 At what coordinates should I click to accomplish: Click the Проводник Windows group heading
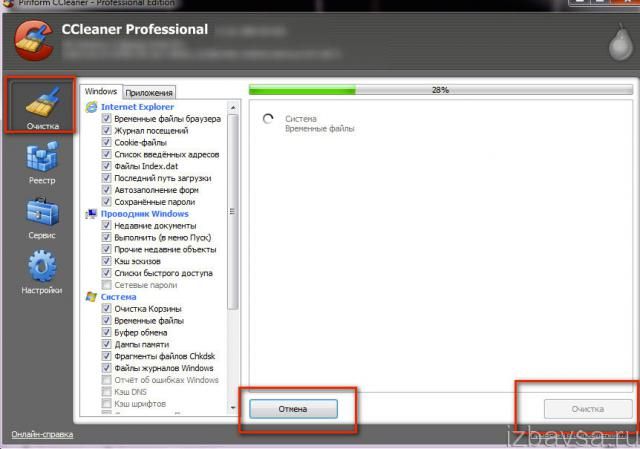click(x=144, y=214)
